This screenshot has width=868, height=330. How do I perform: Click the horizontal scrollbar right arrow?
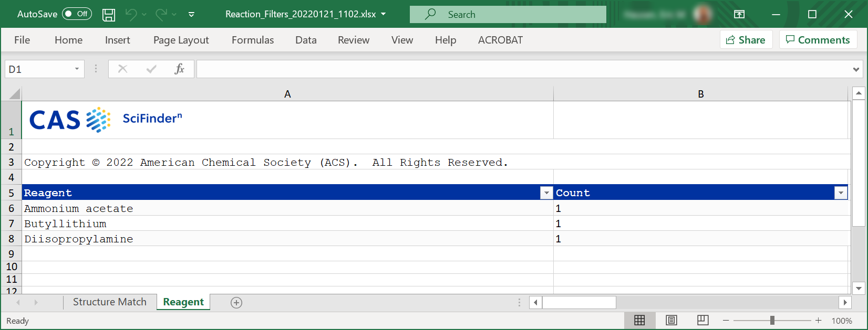coord(845,302)
